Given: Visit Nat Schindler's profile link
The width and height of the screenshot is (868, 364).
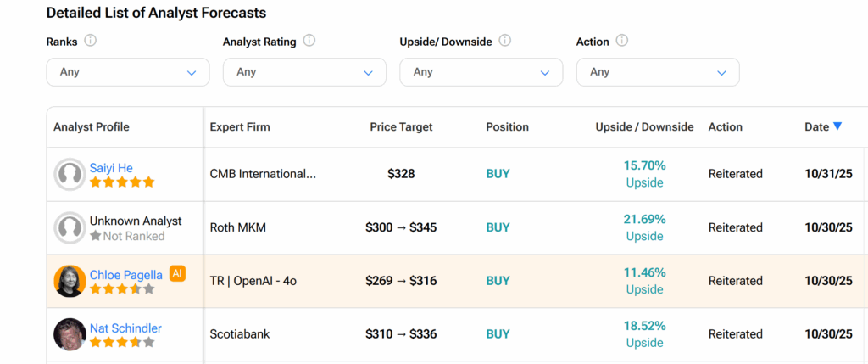Looking at the screenshot, I should point(125,328).
